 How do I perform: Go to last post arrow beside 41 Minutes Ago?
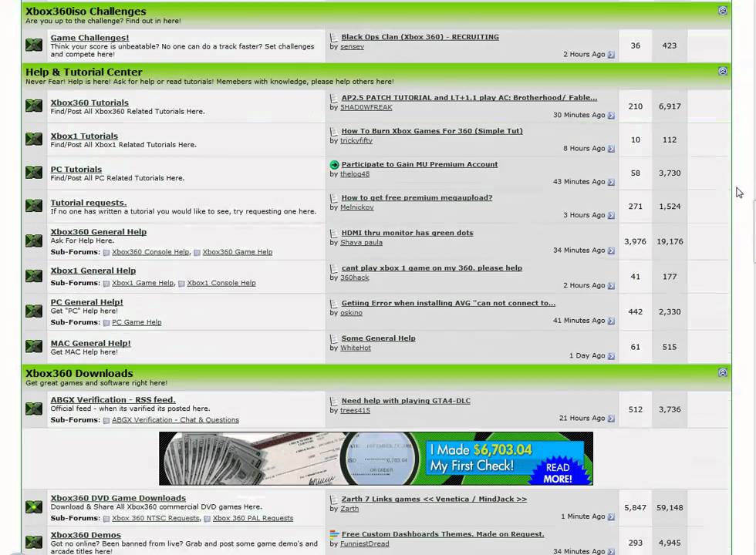611,321
